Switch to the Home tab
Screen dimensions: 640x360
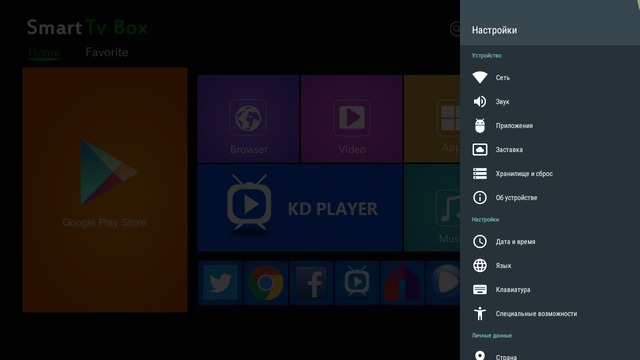(x=44, y=53)
